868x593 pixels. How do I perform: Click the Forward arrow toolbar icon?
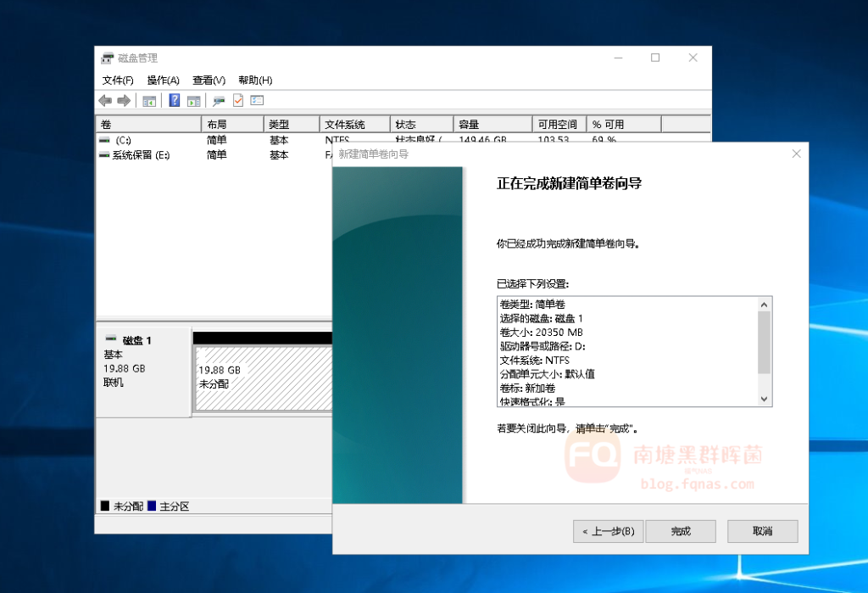(x=124, y=101)
